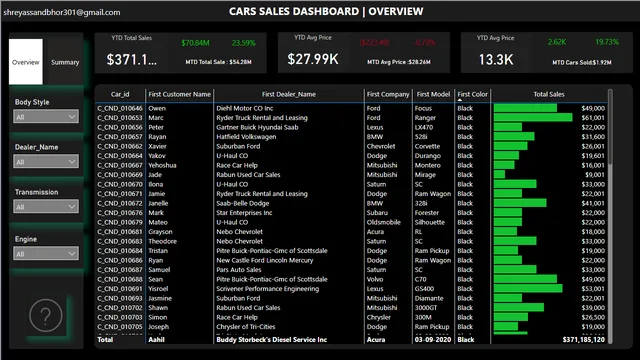Select the YTD Total Sales $371.1 card
The image size is (640, 360).
pos(180,53)
